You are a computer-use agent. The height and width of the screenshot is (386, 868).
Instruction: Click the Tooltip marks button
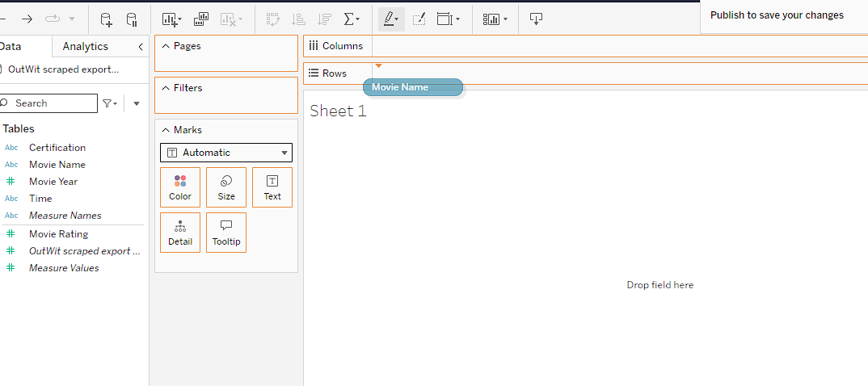tap(226, 233)
